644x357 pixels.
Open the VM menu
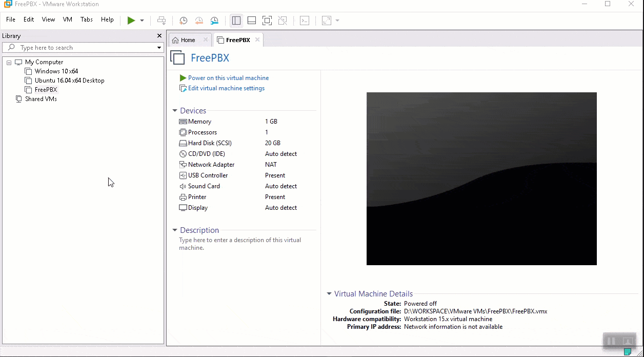68,19
